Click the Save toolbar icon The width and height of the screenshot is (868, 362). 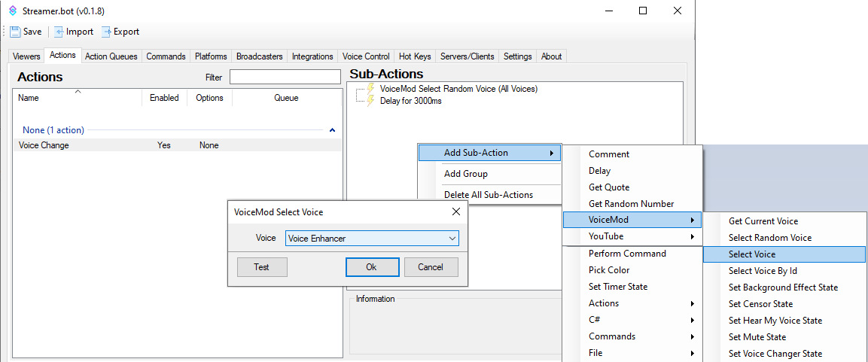(16, 32)
